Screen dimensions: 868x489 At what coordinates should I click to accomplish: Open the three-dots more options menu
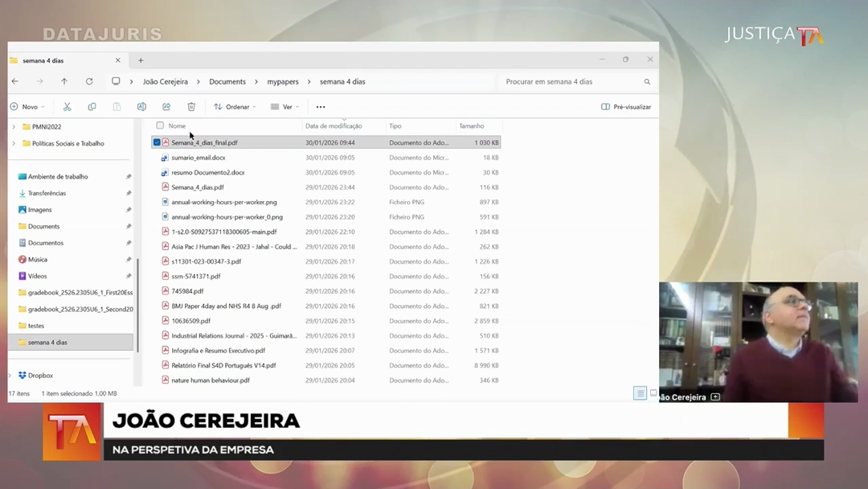(x=321, y=107)
